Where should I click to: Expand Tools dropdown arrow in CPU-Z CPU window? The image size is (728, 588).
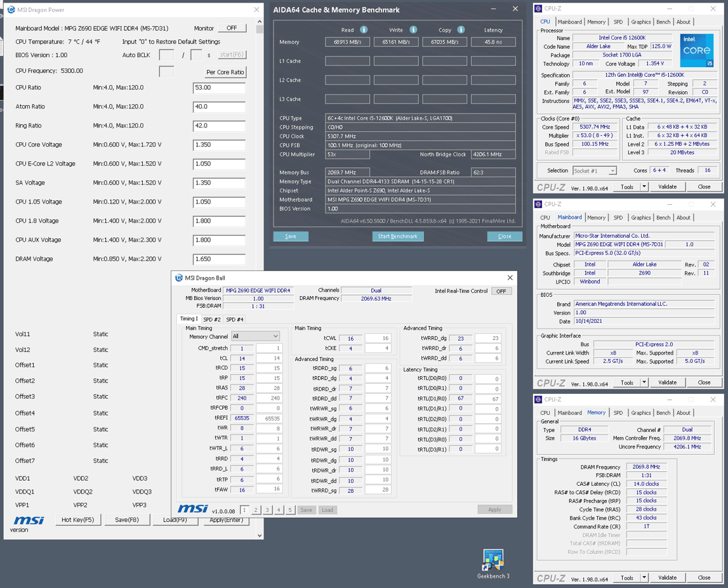pyautogui.click(x=644, y=187)
